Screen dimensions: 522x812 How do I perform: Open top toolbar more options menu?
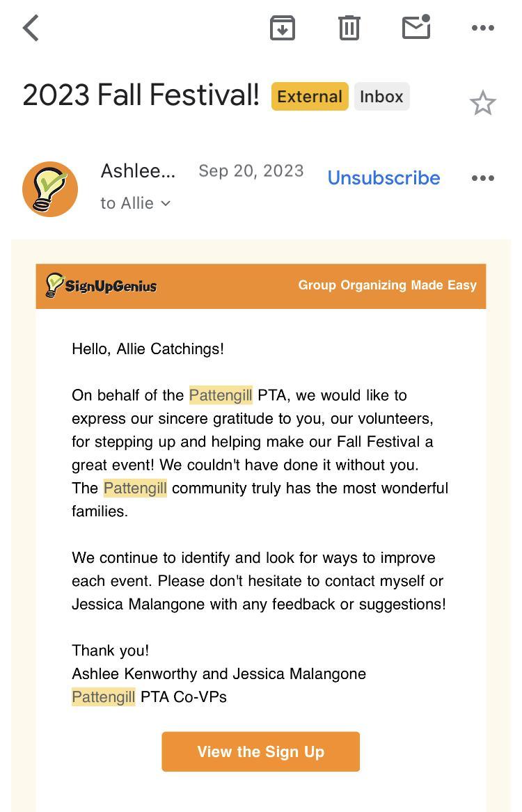pos(482,28)
